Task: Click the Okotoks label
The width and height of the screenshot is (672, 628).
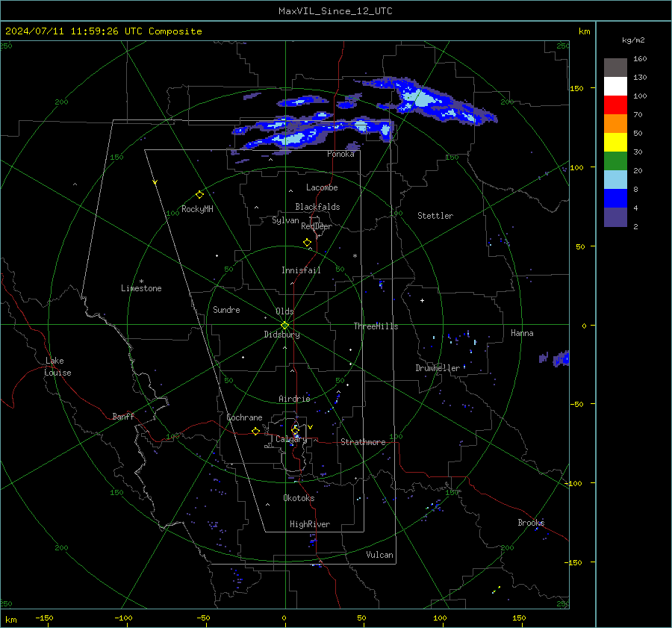Action: pos(299,497)
